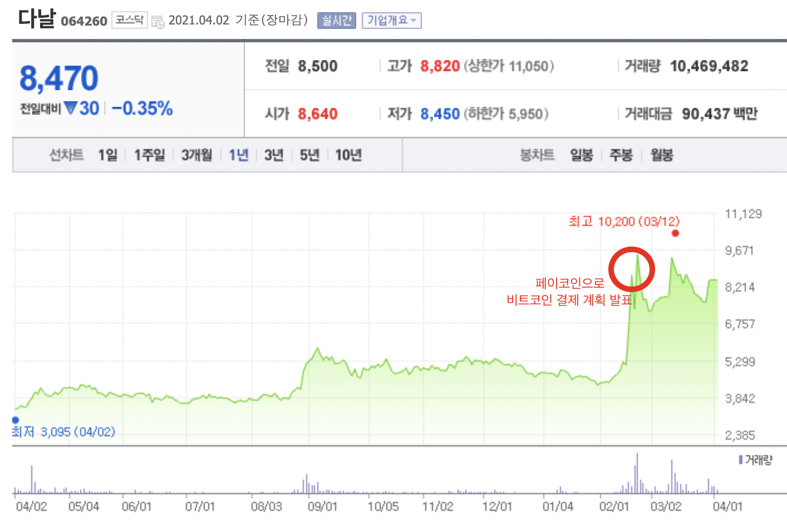787x532 pixels.
Task: Select the 10년 period tab
Action: pyautogui.click(x=348, y=156)
